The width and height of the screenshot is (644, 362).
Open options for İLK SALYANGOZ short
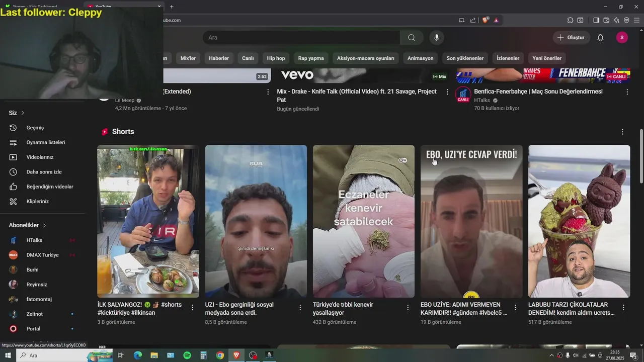pyautogui.click(x=193, y=307)
